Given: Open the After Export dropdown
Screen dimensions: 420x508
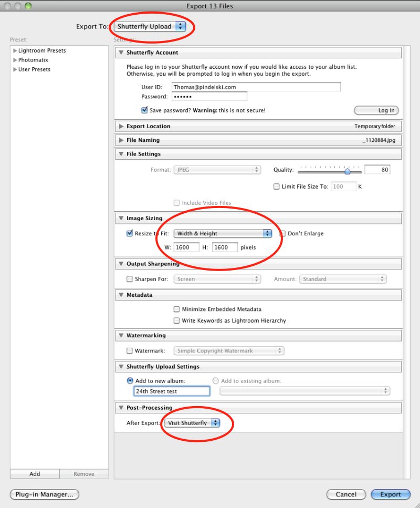Looking at the screenshot, I should point(192,423).
